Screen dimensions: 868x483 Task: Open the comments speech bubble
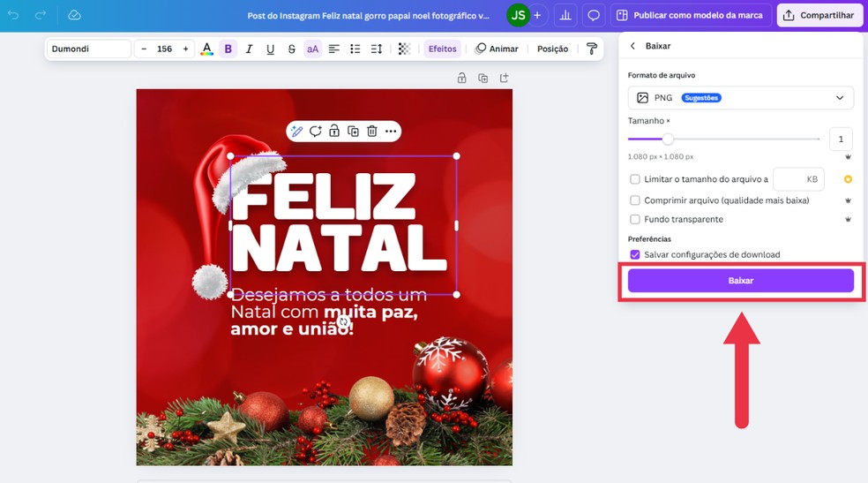pyautogui.click(x=594, y=15)
